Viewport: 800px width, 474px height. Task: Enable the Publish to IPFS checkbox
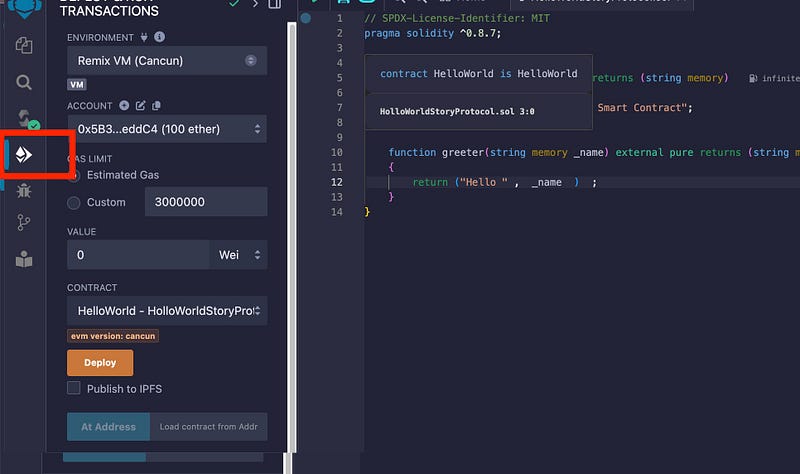(74, 388)
